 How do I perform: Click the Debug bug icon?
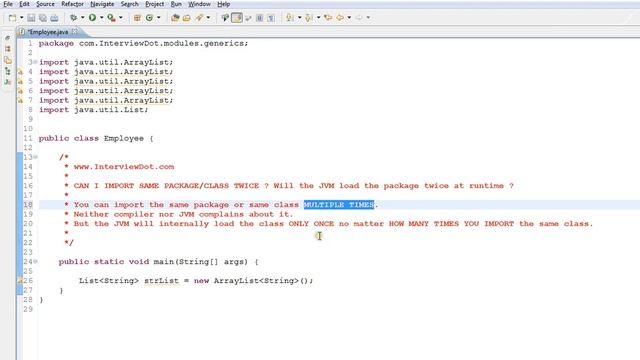point(73,18)
